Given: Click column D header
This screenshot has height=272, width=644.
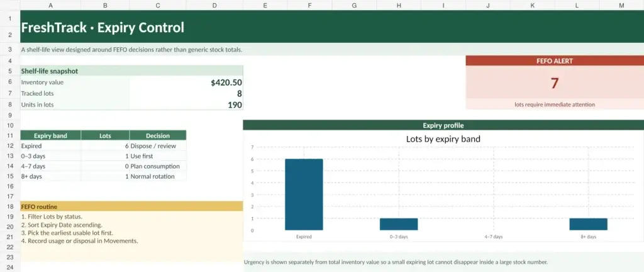Looking at the screenshot, I should click(214, 5).
